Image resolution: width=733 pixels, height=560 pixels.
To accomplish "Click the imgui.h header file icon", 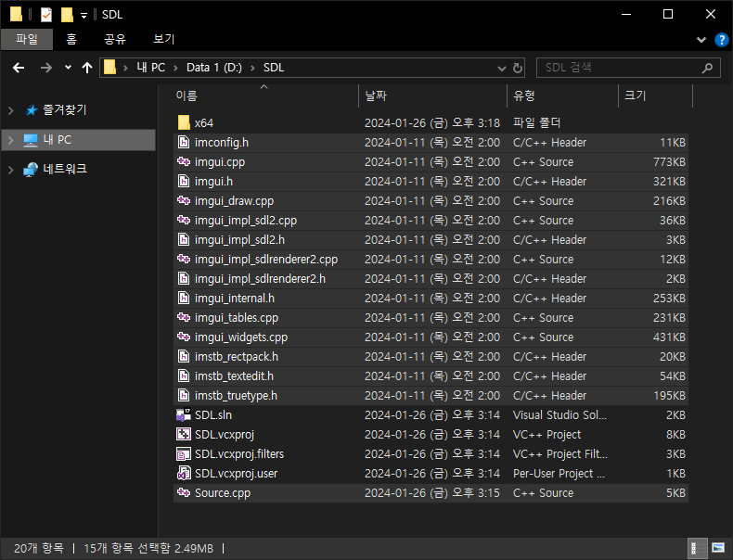I will 184,181.
